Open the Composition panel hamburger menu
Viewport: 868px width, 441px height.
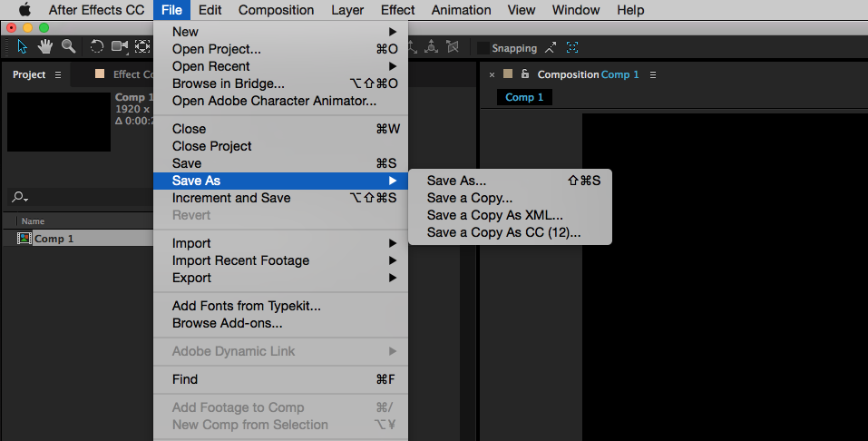653,74
